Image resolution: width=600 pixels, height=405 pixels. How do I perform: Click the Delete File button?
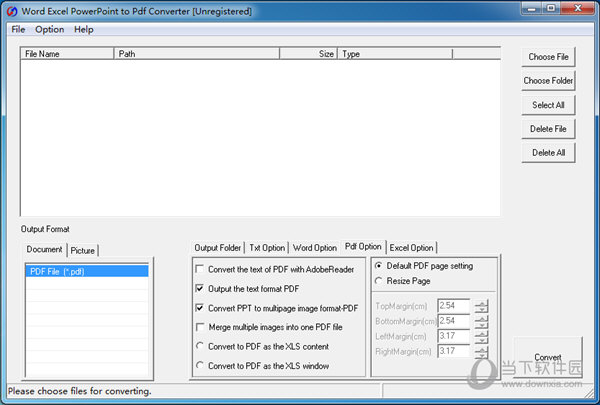(548, 129)
